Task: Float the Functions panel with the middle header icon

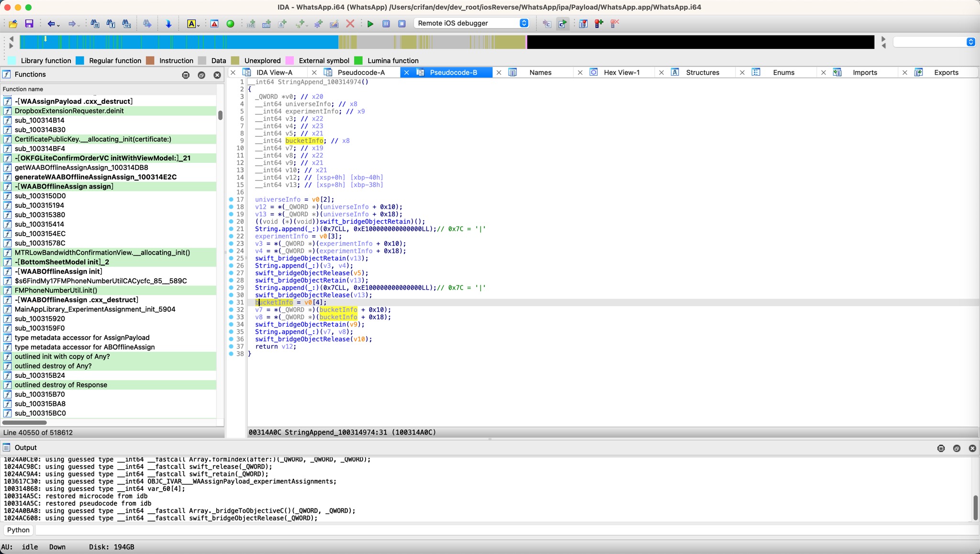Action: coord(201,75)
